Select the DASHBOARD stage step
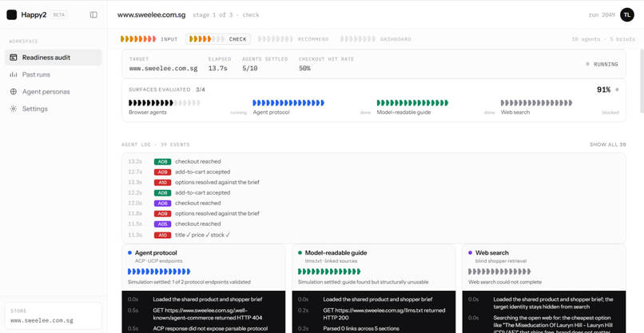 pos(376,39)
